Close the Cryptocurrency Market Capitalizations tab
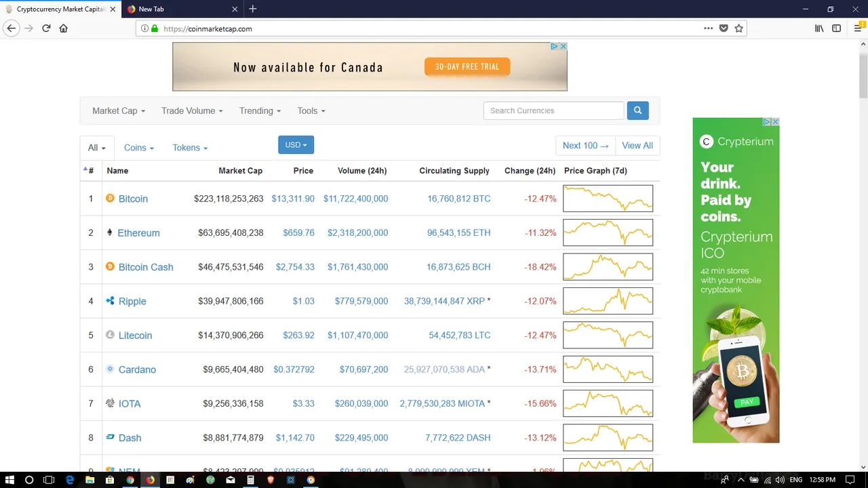The image size is (868, 488). (x=113, y=9)
